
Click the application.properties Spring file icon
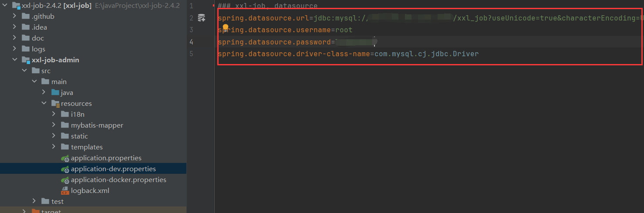65,158
